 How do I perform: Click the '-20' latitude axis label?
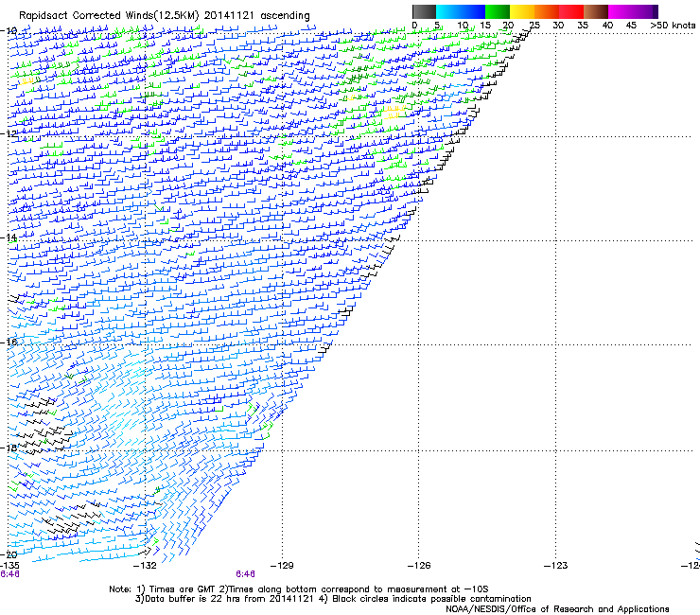pos(9,554)
